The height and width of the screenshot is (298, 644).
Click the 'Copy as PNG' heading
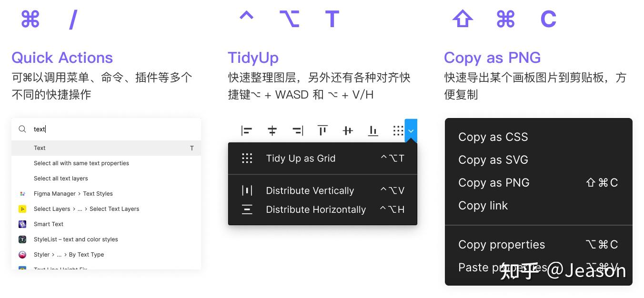tap(492, 58)
